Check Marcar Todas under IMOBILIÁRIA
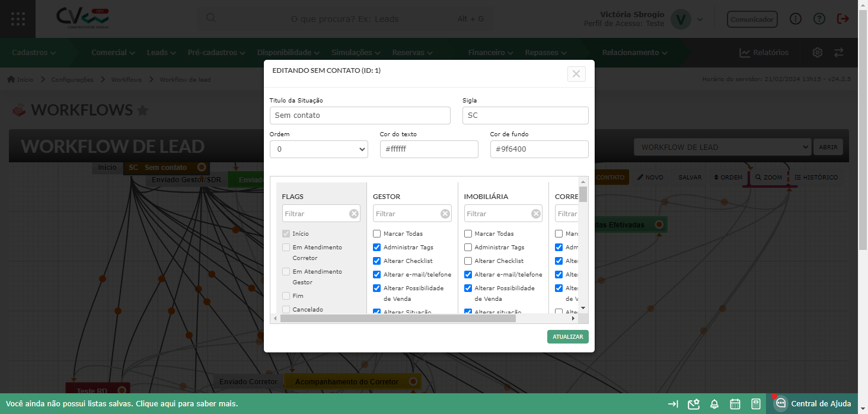 click(x=468, y=234)
